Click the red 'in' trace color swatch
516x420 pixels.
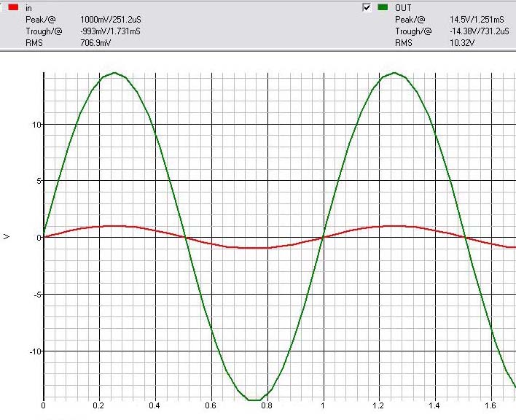coord(13,7)
